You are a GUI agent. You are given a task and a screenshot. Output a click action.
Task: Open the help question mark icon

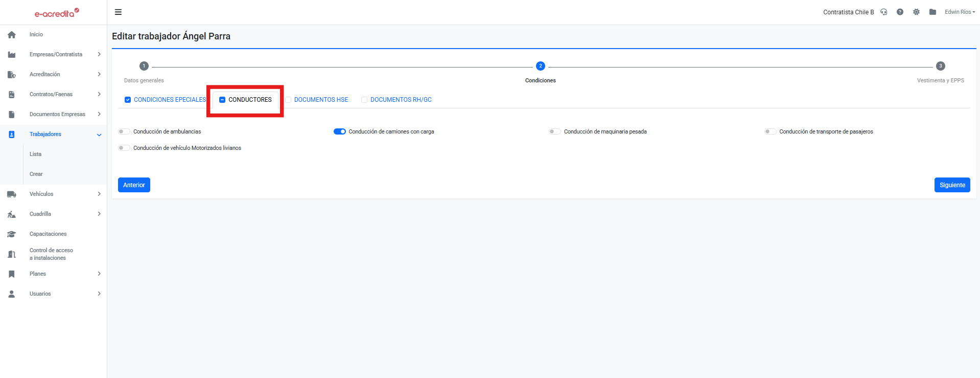click(x=900, y=12)
